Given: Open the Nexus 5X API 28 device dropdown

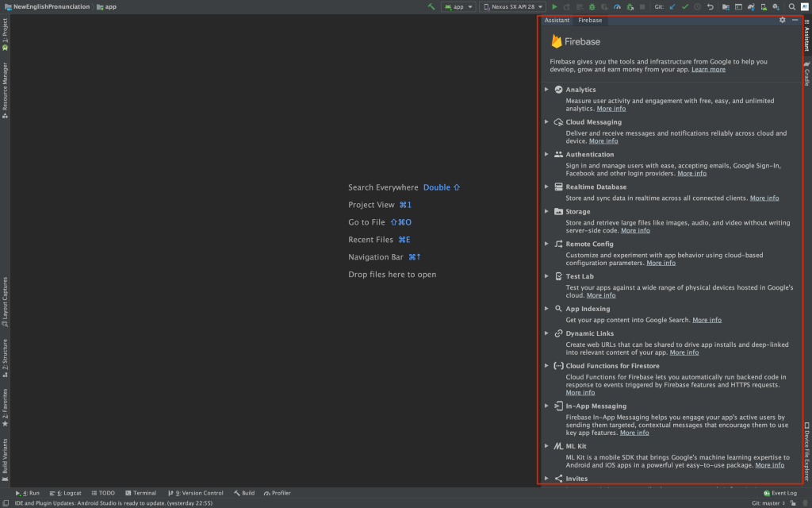Looking at the screenshot, I should click(x=513, y=6).
